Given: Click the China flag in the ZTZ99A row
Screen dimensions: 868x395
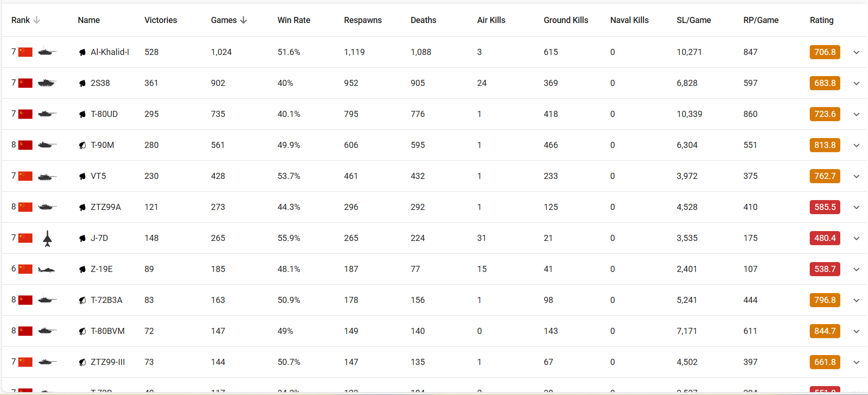Looking at the screenshot, I should click(25, 207).
